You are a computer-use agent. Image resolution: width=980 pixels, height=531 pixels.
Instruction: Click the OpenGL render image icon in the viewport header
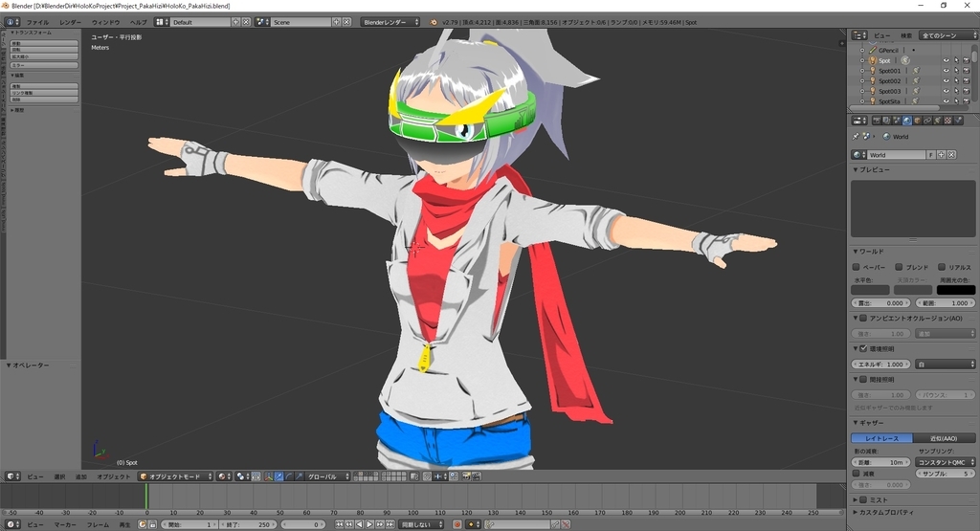click(x=466, y=476)
